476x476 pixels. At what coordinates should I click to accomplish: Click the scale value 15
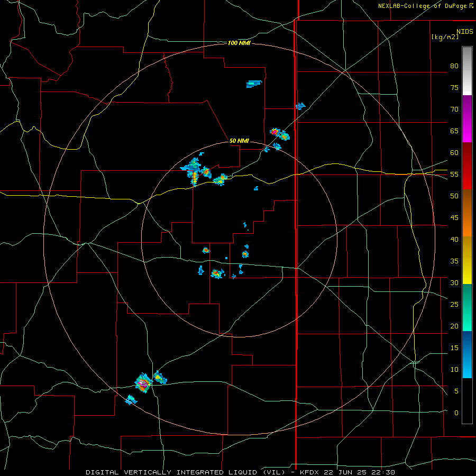(x=454, y=348)
